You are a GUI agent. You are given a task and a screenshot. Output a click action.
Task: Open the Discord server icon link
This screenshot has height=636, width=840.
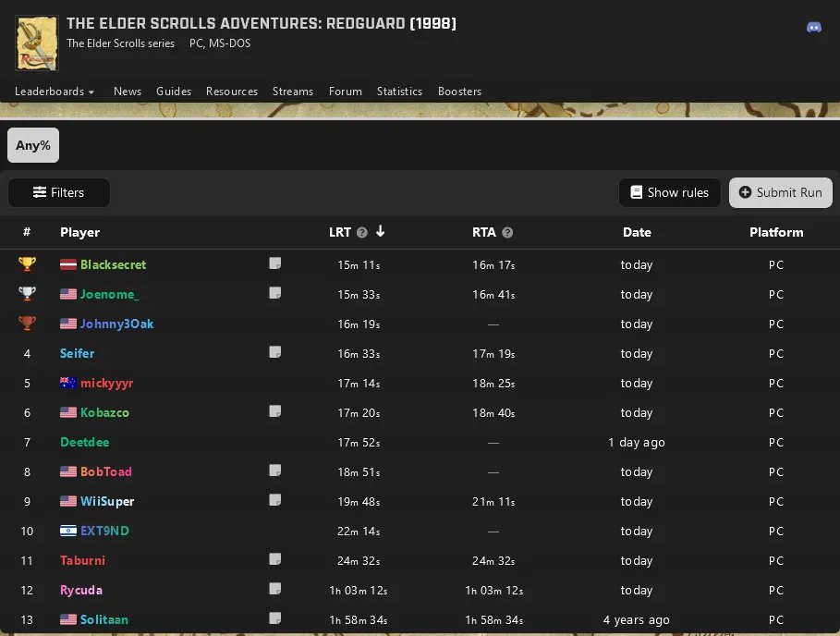(x=813, y=27)
